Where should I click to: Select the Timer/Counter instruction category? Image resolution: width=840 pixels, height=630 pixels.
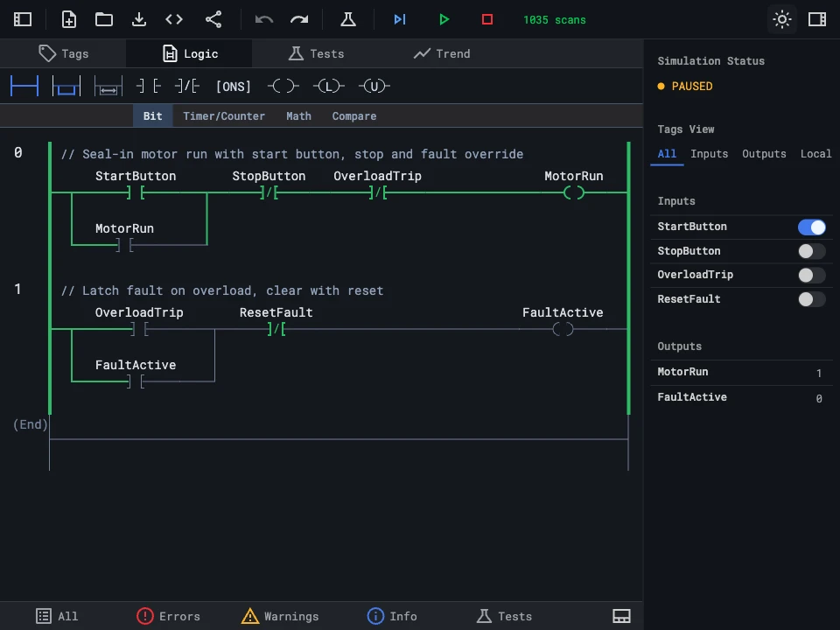tap(224, 115)
